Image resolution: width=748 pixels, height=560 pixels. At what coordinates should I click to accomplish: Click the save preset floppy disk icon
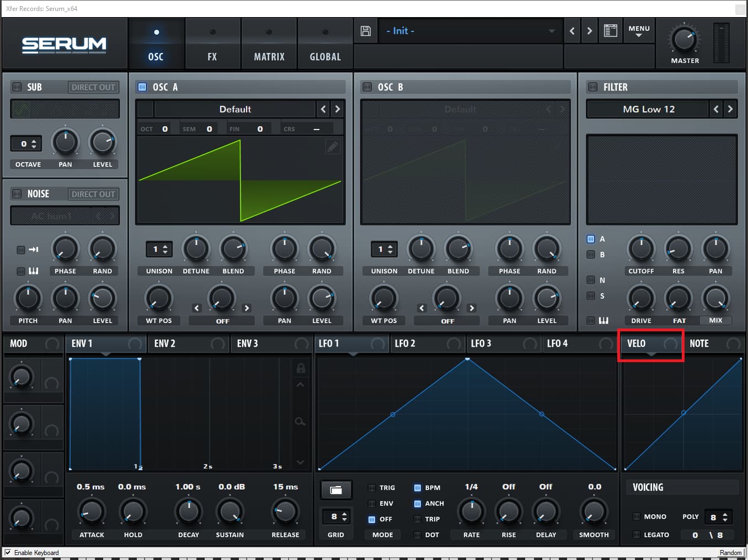365,31
